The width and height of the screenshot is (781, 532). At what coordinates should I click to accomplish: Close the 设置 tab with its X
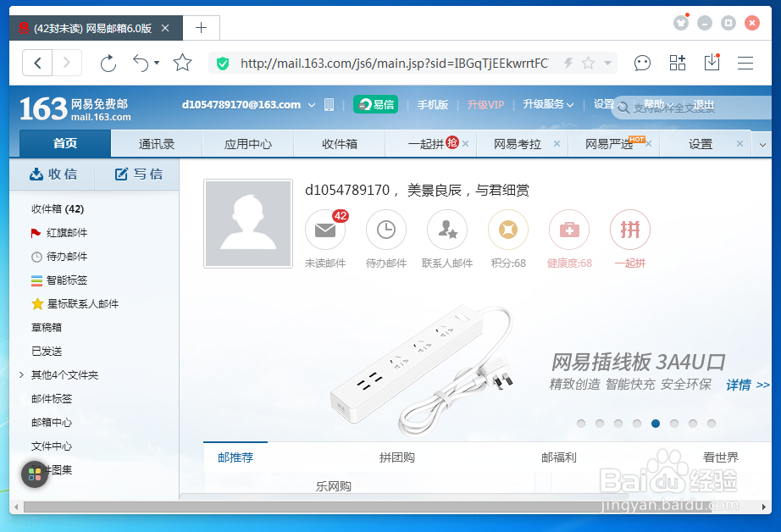(x=739, y=144)
